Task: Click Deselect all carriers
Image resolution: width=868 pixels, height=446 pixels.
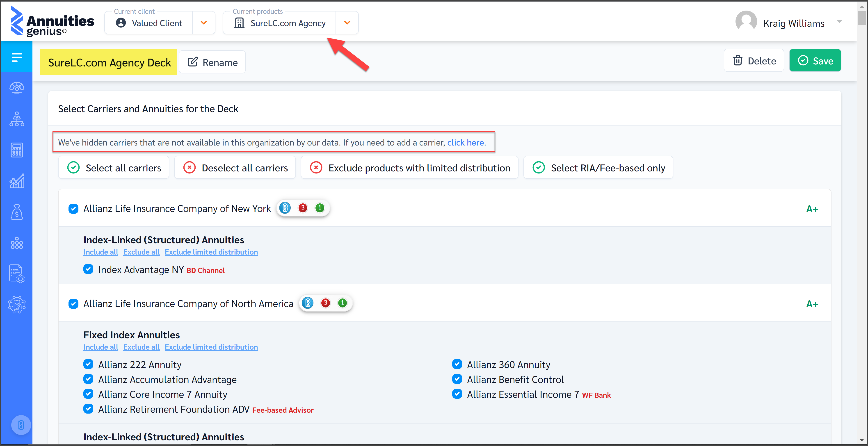Action: tap(235, 167)
